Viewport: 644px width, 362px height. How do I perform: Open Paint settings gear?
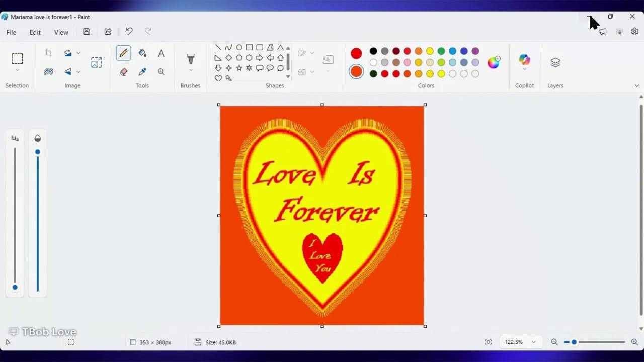pyautogui.click(x=634, y=32)
